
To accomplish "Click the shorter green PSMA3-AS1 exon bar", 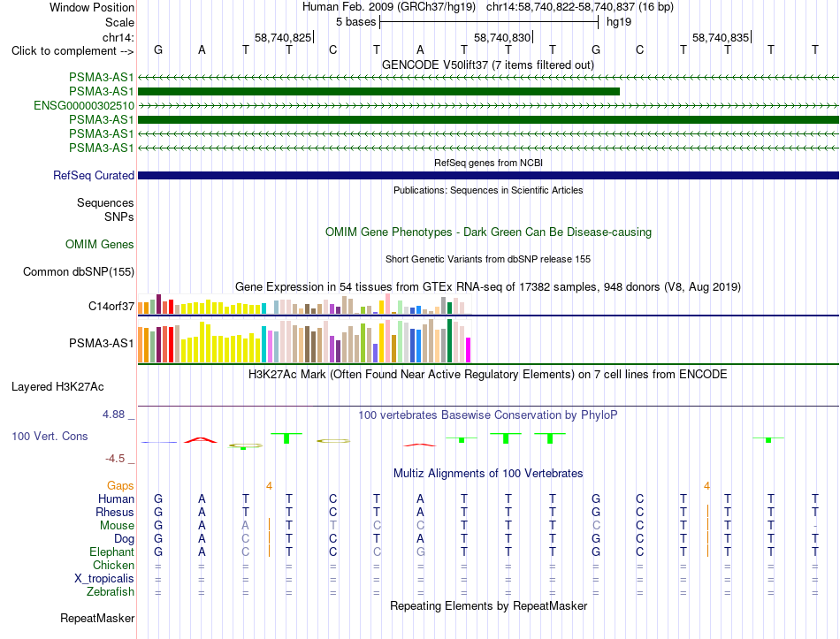I will click(378, 92).
